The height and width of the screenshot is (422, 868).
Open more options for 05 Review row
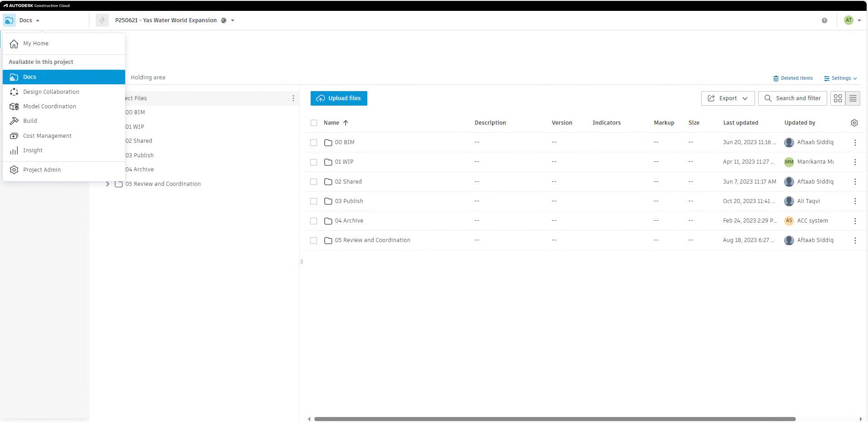coord(855,240)
